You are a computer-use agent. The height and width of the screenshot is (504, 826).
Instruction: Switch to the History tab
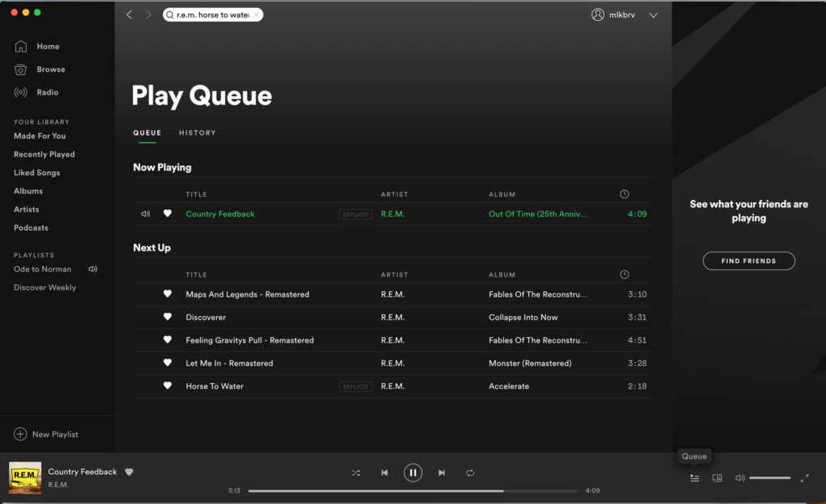coord(198,133)
